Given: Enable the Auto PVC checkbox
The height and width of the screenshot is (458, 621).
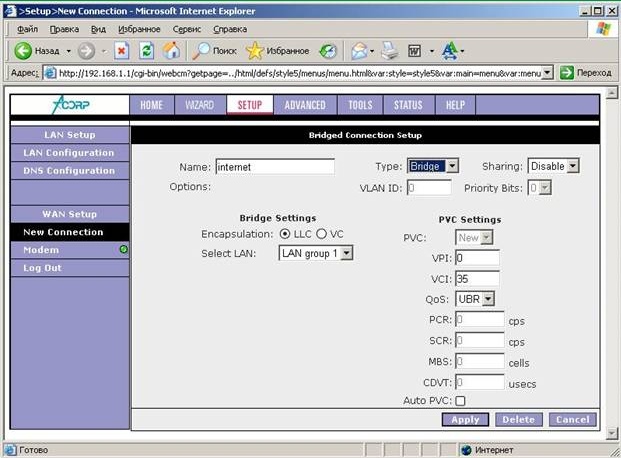Looking at the screenshot, I should (460, 401).
